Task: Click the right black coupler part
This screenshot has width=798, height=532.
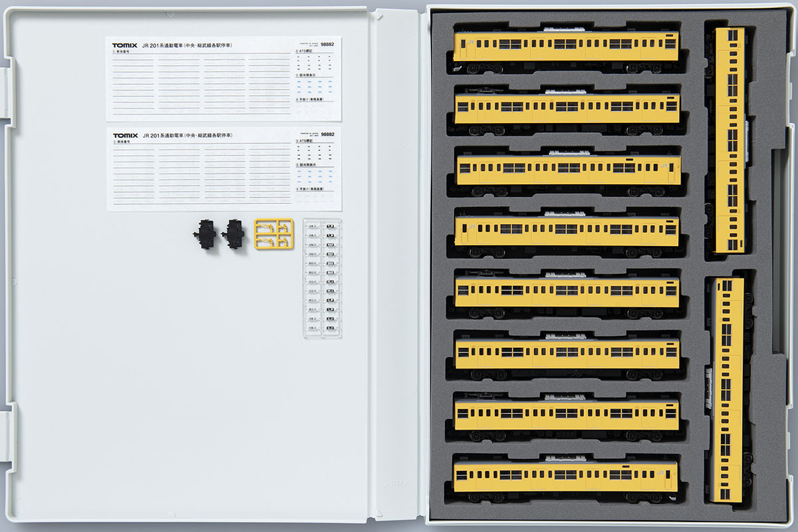Action: point(234,234)
